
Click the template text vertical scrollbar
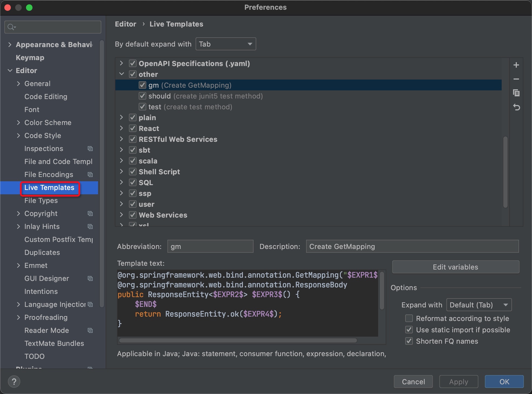[x=382, y=291]
